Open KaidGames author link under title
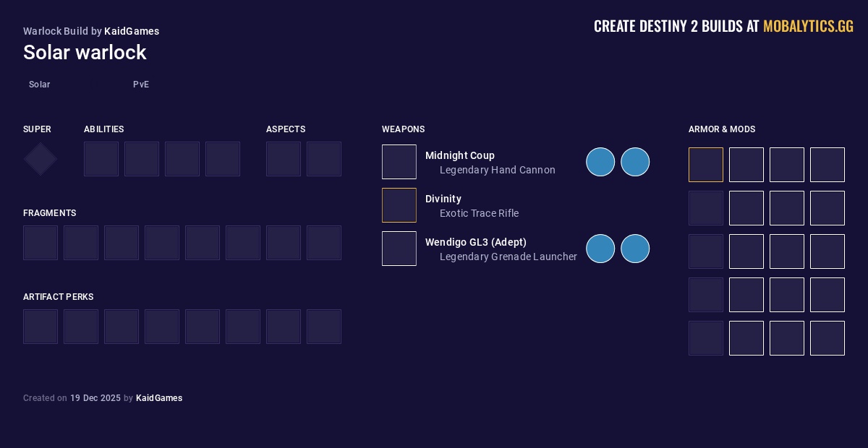The image size is (868, 448). [132, 31]
